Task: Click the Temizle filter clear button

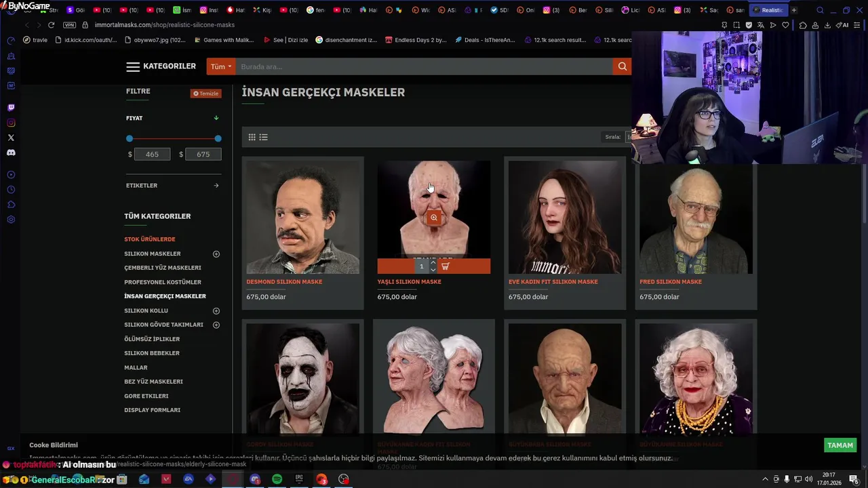Action: point(205,94)
